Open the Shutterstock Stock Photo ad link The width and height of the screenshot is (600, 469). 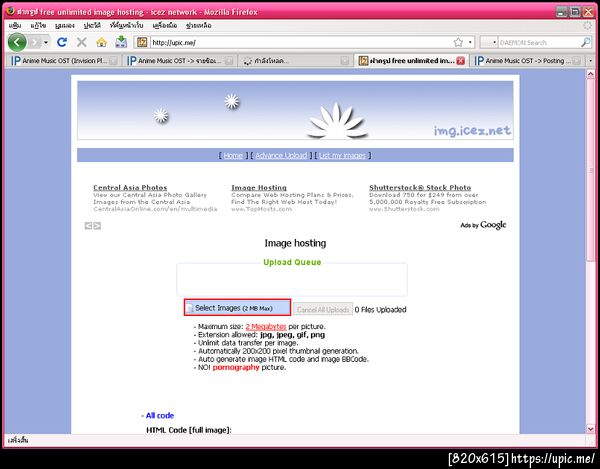420,187
